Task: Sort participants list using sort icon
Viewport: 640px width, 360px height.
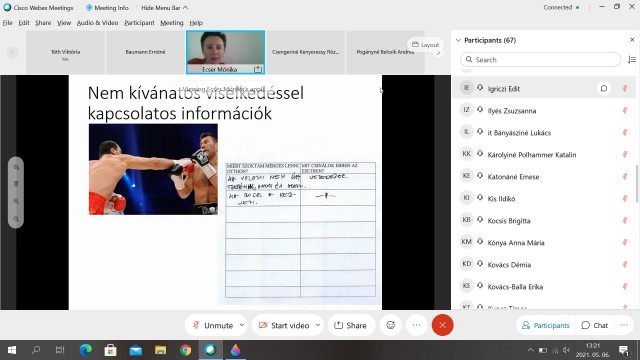Action: click(x=631, y=60)
